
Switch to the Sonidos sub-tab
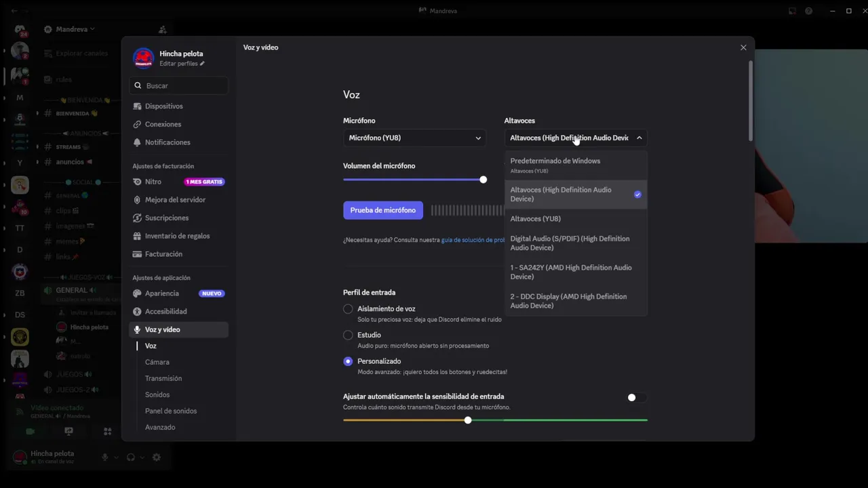[x=157, y=395]
